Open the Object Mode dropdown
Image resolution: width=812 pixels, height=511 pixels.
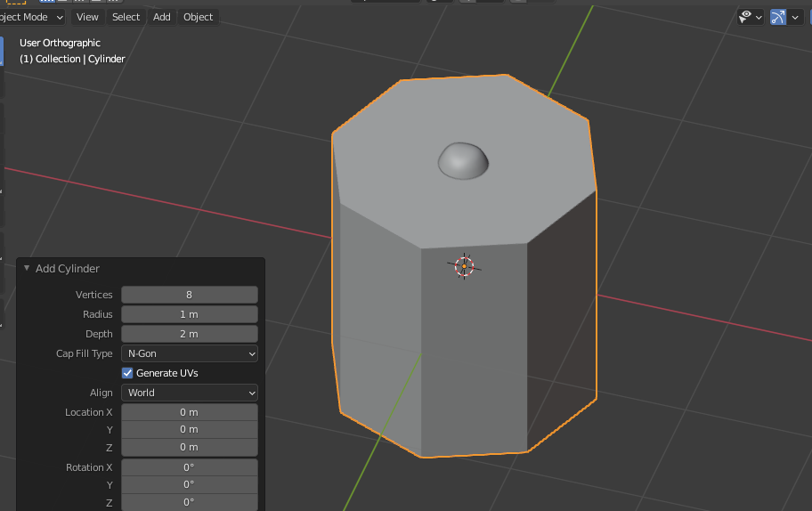32,17
